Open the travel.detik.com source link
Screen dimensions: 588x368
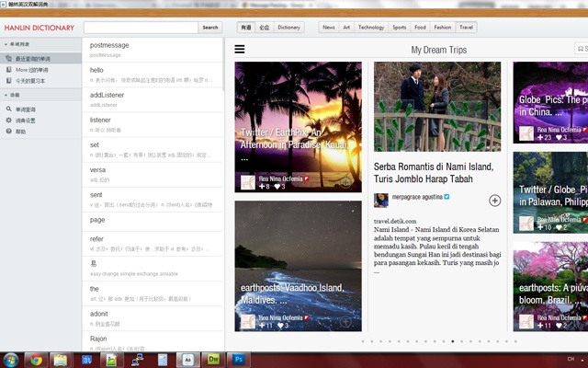(395, 221)
